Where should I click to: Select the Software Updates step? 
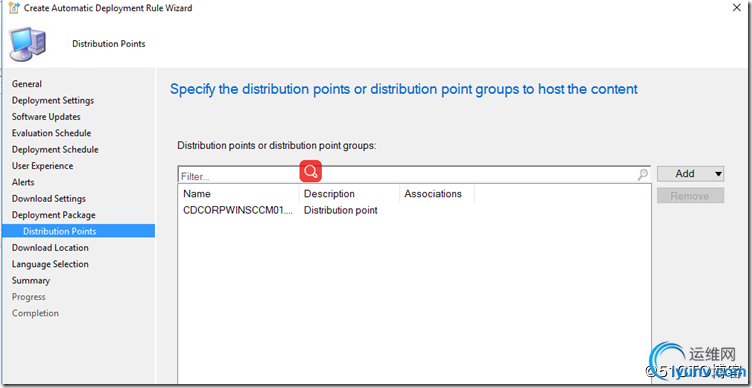coord(46,117)
